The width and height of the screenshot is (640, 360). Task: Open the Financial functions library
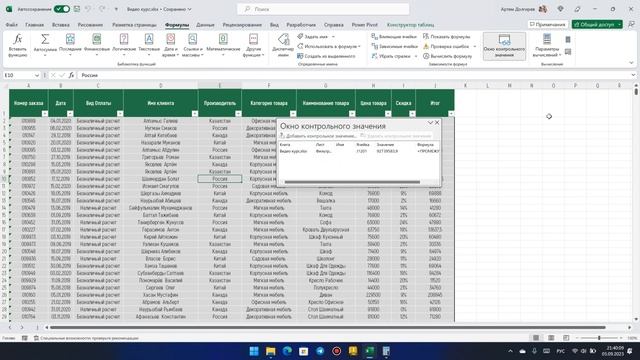tap(97, 45)
